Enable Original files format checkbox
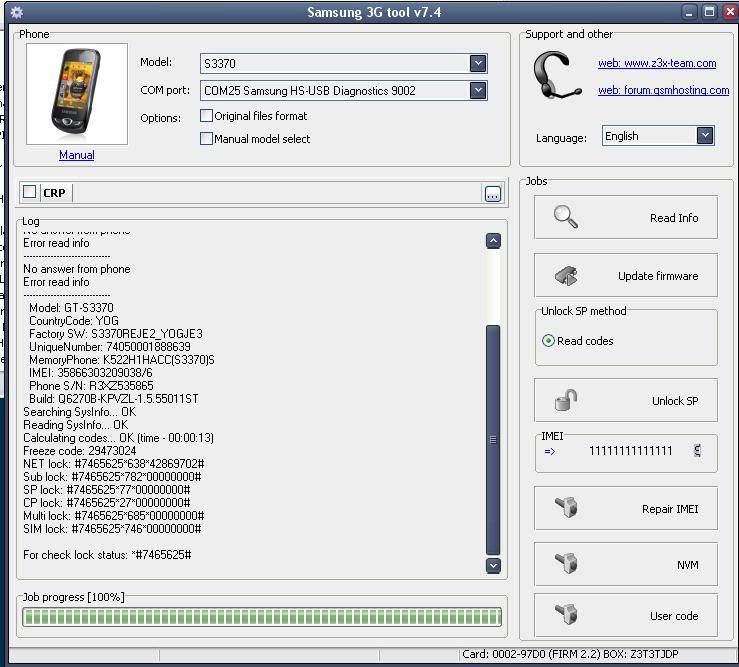The image size is (739, 667). 206,116
